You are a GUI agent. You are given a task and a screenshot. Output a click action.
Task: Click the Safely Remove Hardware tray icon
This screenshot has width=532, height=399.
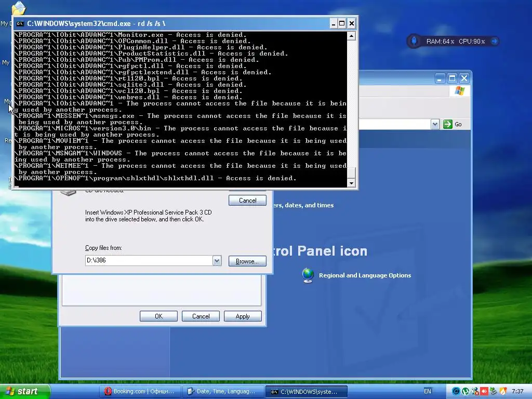pyautogui.click(x=494, y=391)
